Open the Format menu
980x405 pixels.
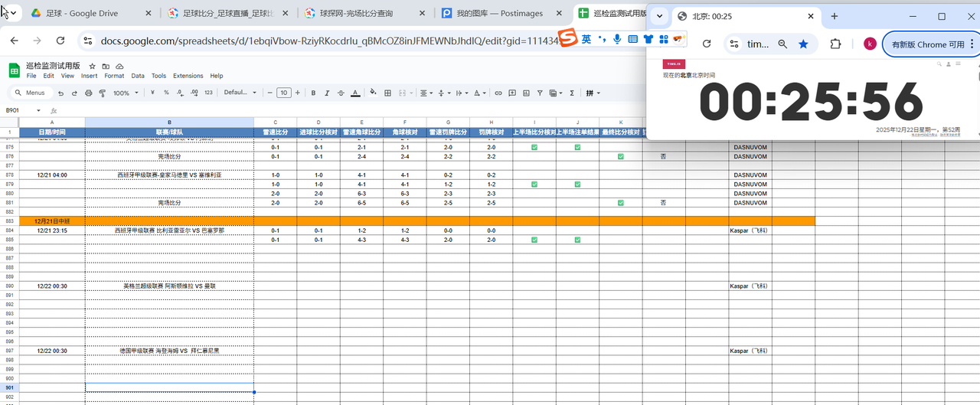tap(114, 76)
